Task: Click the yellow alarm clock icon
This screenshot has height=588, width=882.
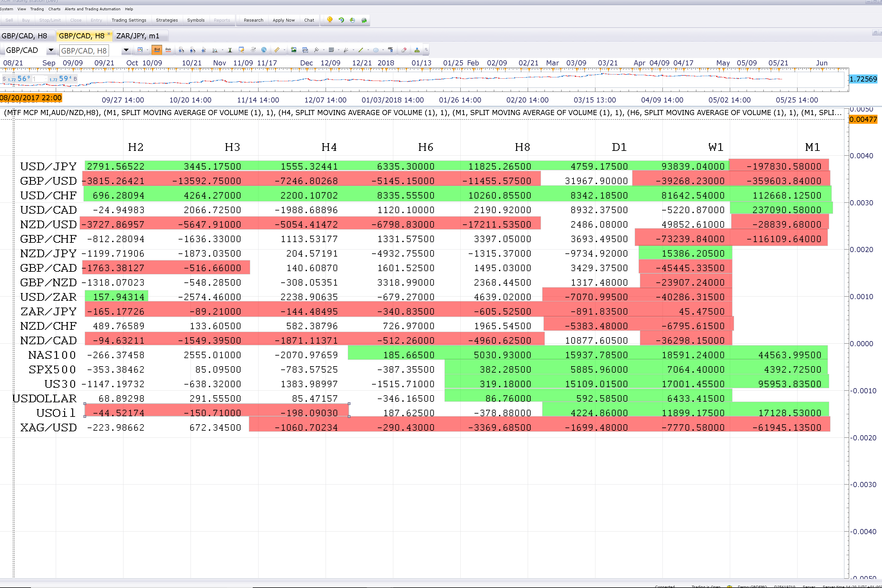Action: point(330,20)
